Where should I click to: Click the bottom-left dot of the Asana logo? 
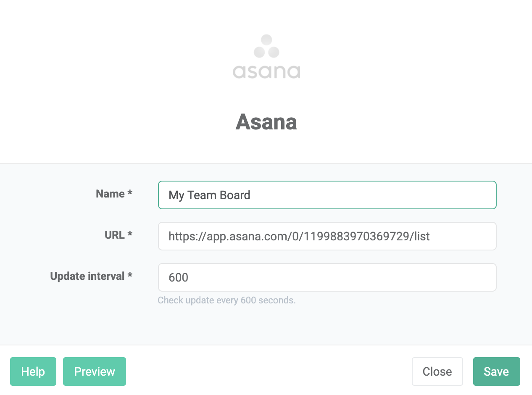pos(259,53)
